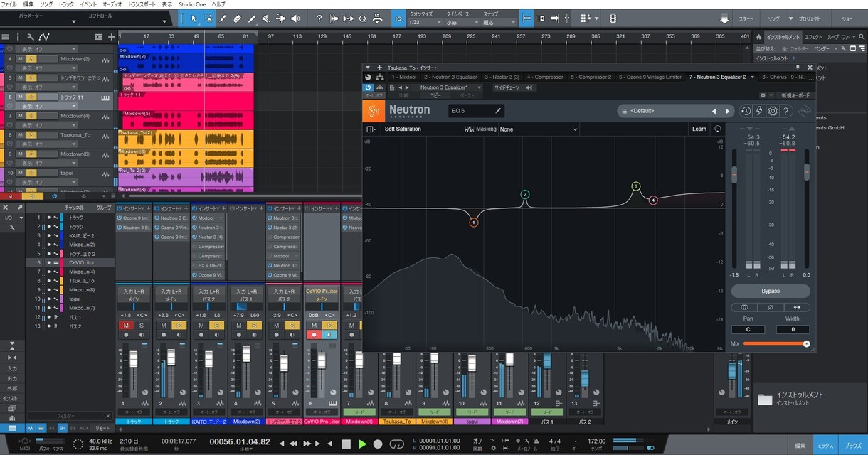Toggle Soft Saturation in Neutron
The width and height of the screenshot is (868, 455).
coord(403,129)
